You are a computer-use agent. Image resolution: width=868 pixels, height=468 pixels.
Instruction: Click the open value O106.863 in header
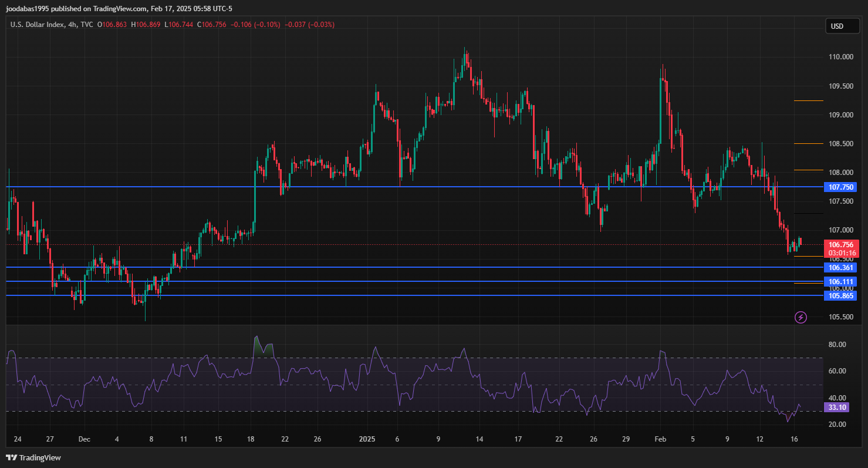click(112, 25)
